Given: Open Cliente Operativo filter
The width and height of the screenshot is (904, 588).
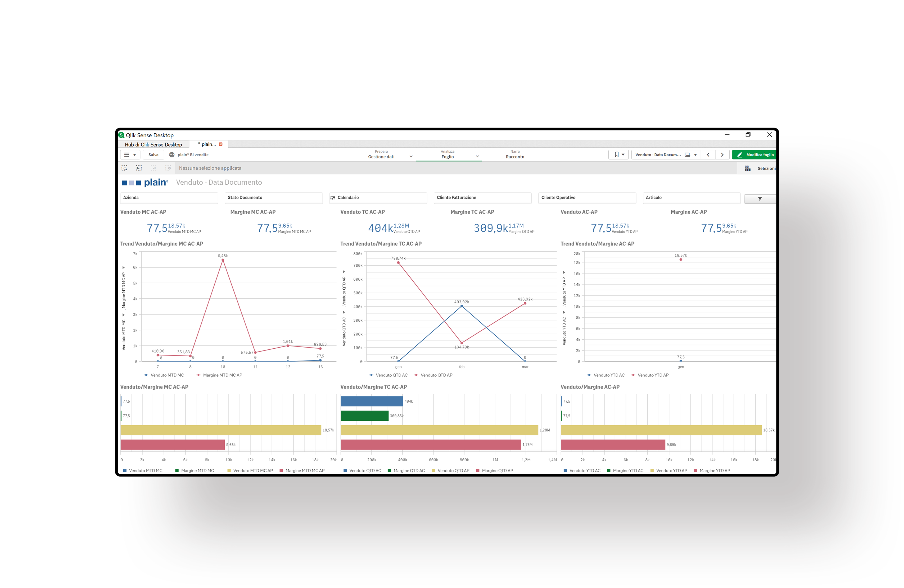Looking at the screenshot, I should tap(587, 198).
